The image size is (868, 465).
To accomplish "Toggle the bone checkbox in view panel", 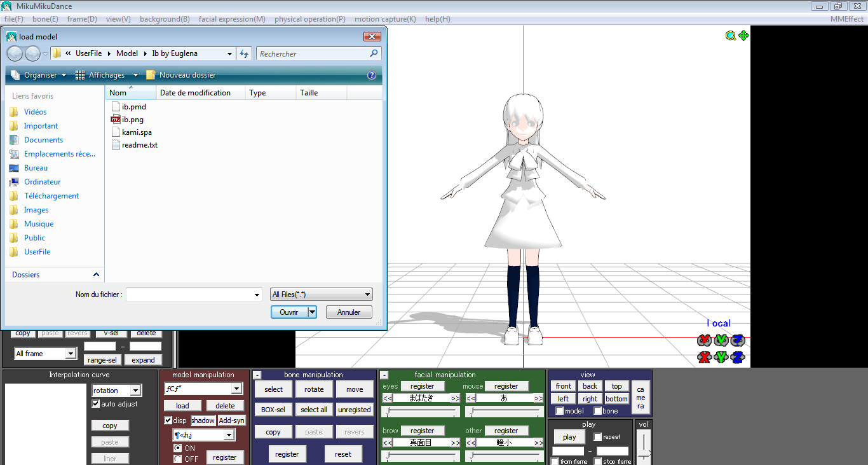I will pos(597,411).
